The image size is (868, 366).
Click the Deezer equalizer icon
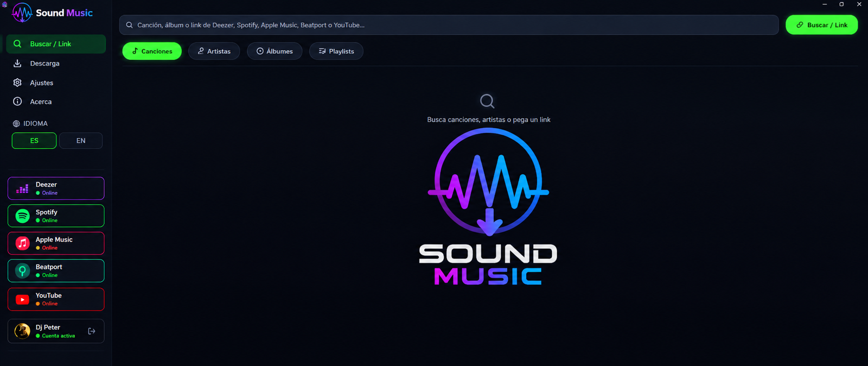coord(22,189)
